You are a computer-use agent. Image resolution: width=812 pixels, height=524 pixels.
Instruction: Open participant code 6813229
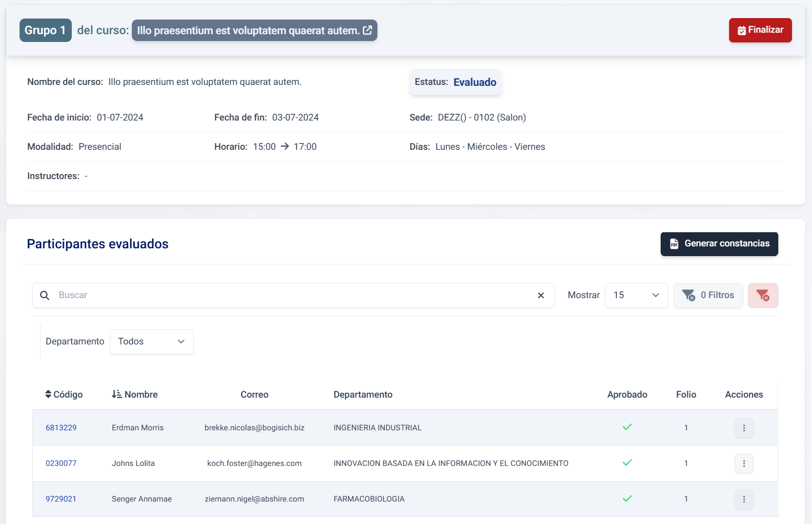(61, 428)
